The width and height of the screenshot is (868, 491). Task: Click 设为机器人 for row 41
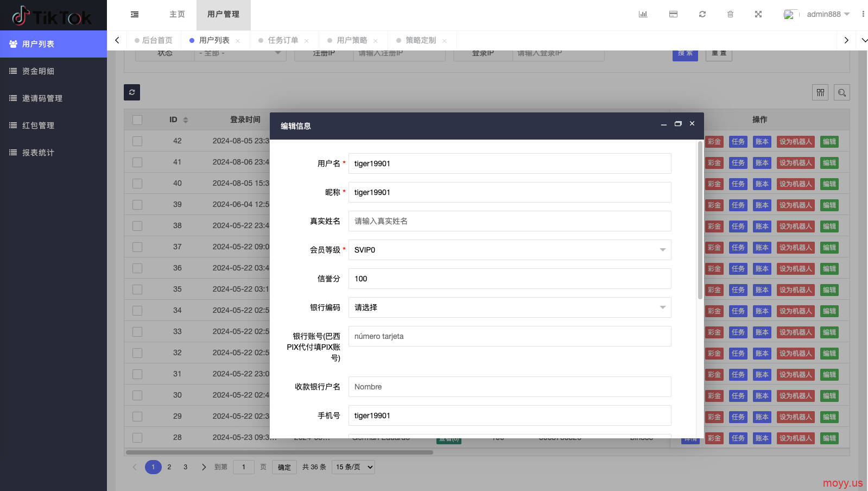click(796, 163)
